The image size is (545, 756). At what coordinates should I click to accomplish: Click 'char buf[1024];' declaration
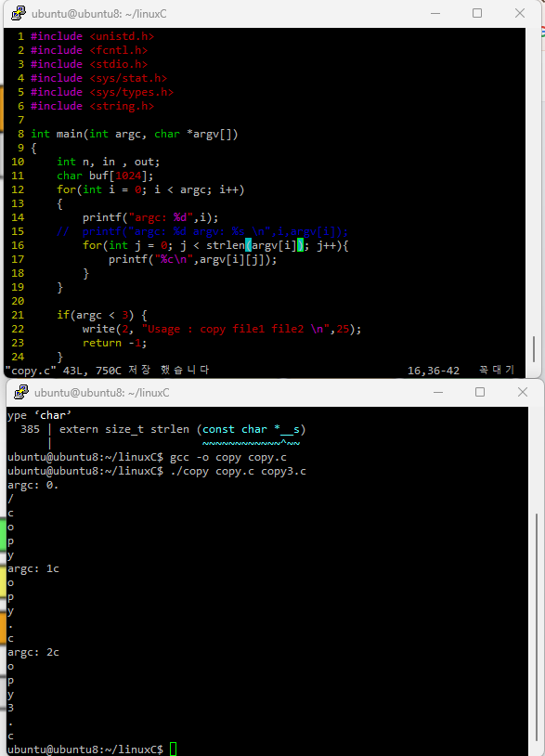[105, 176]
